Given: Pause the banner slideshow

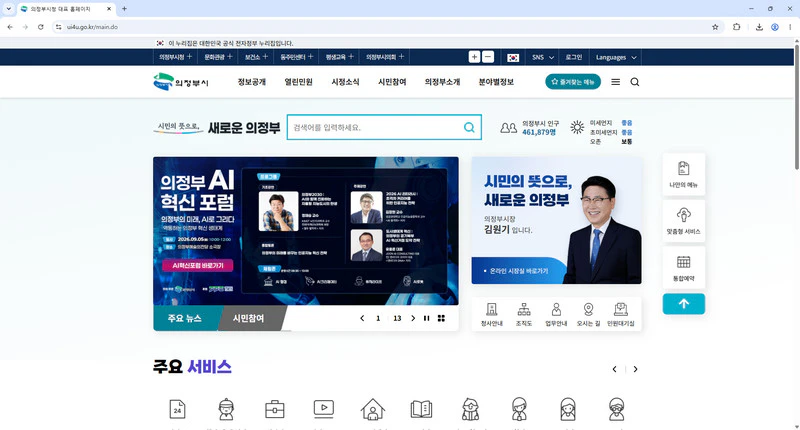Looking at the screenshot, I should click(427, 318).
